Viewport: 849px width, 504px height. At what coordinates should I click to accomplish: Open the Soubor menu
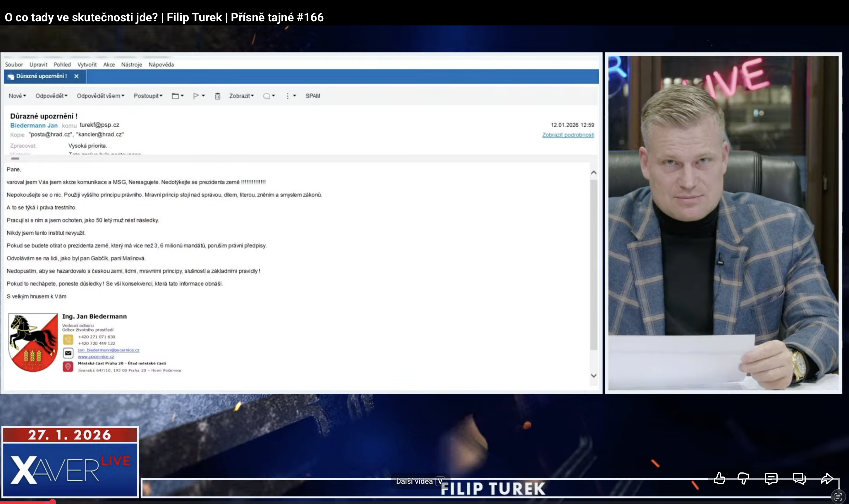click(14, 65)
